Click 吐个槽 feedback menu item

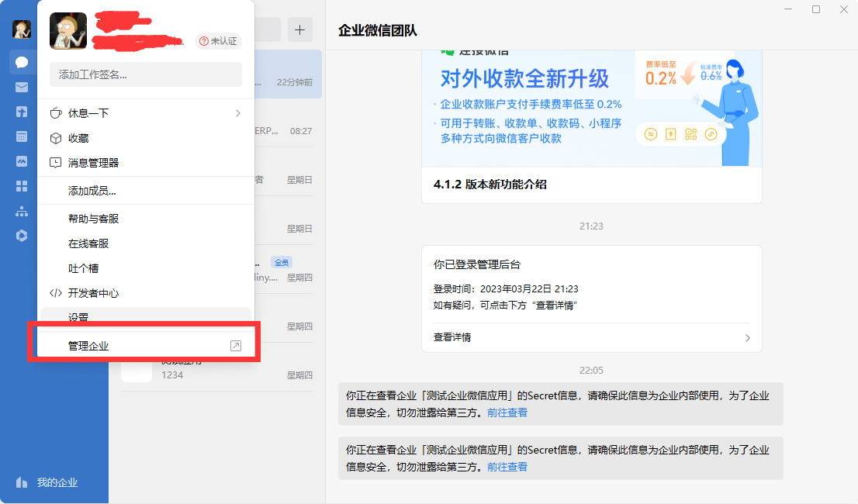click(x=146, y=268)
